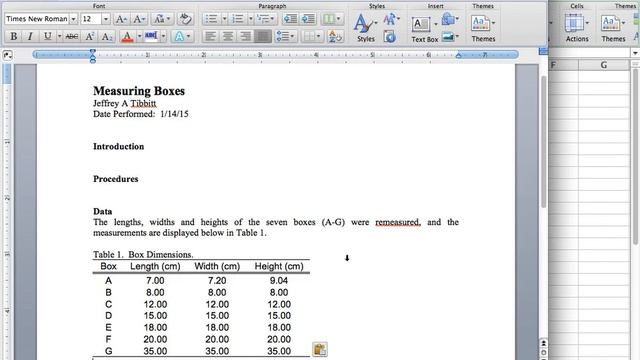Open the Manage Styles icon

[390, 37]
